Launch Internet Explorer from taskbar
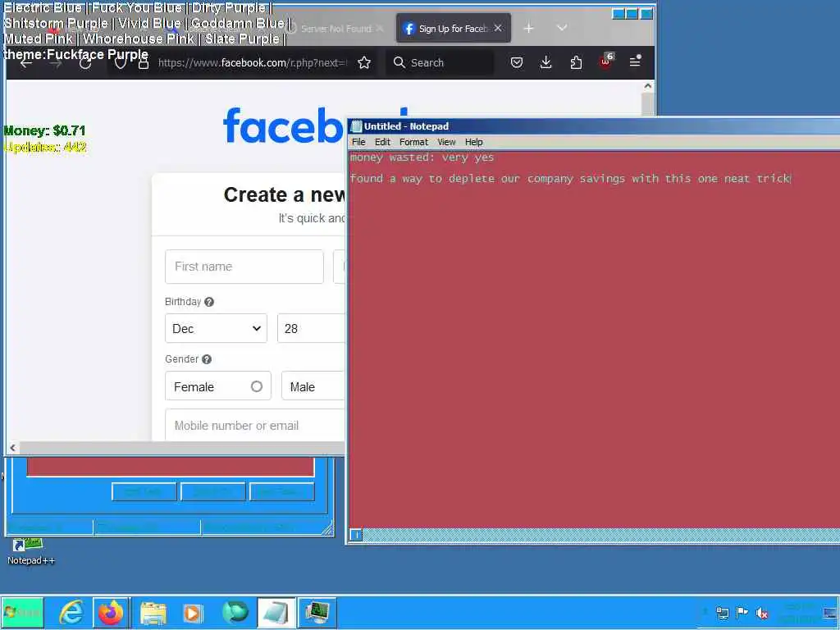The width and height of the screenshot is (840, 630). (71, 612)
